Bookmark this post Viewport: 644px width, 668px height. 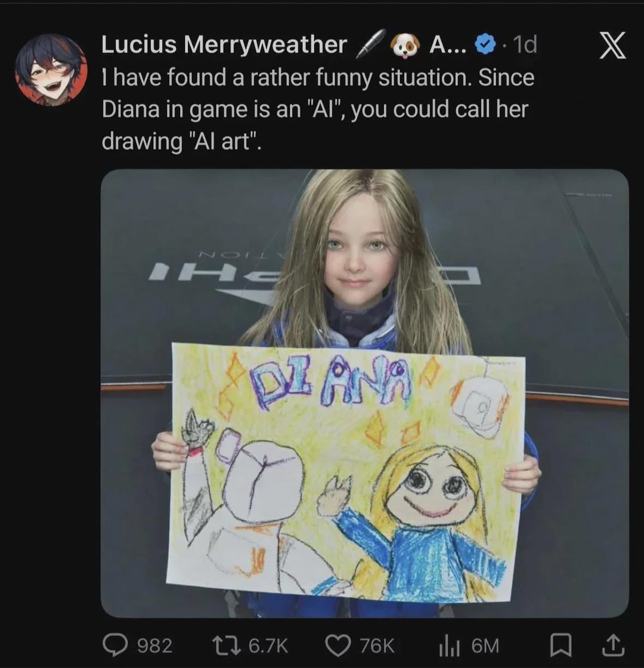click(561, 645)
